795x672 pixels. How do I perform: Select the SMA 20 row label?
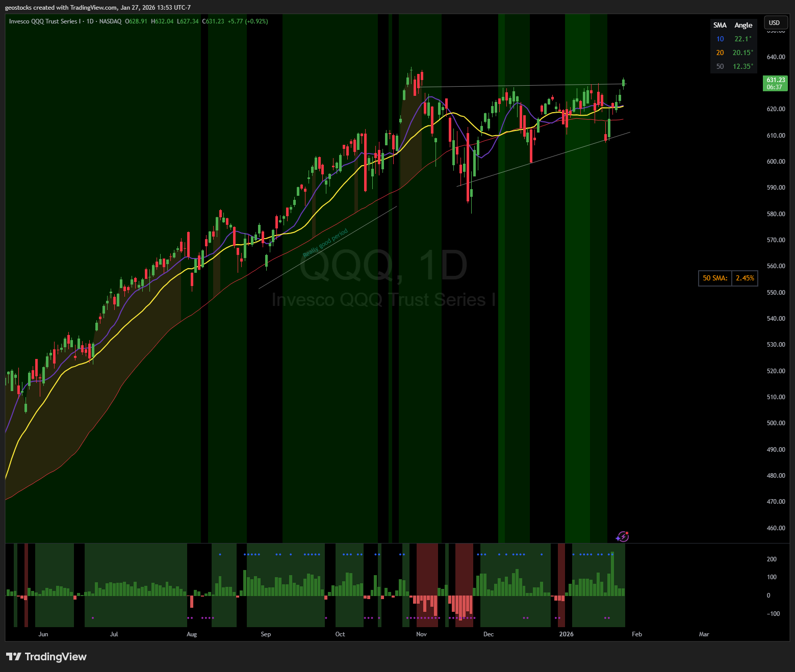click(x=720, y=53)
